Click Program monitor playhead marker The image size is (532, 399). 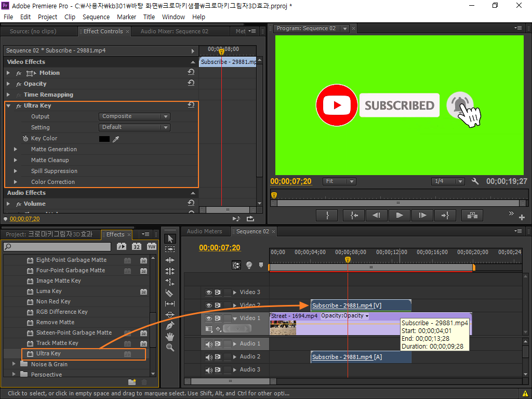click(x=274, y=195)
